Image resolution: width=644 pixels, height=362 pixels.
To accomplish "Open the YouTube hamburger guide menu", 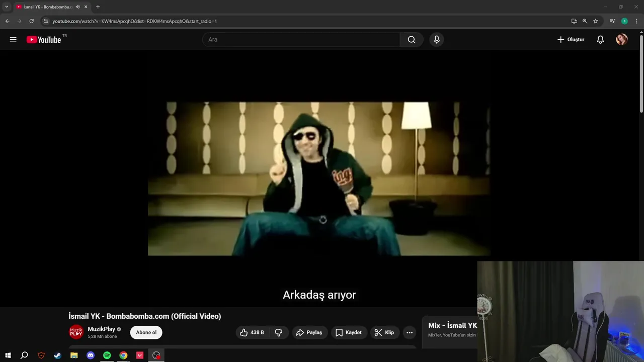I will (x=13, y=40).
